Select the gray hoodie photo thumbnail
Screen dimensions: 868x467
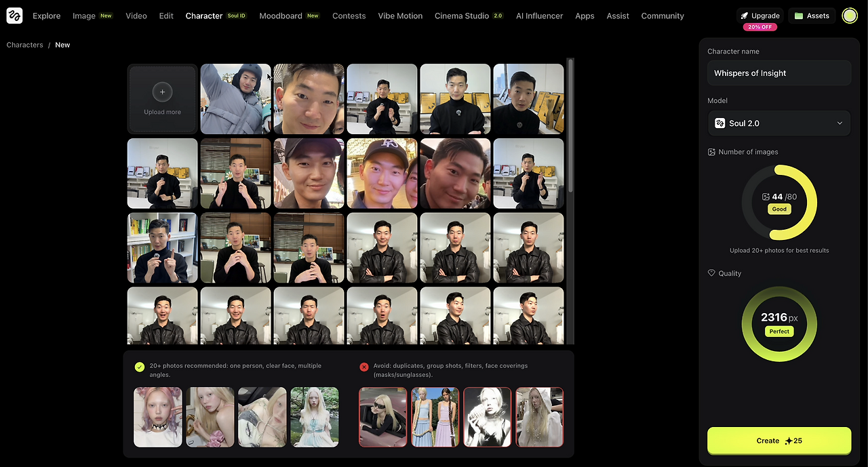click(x=235, y=99)
